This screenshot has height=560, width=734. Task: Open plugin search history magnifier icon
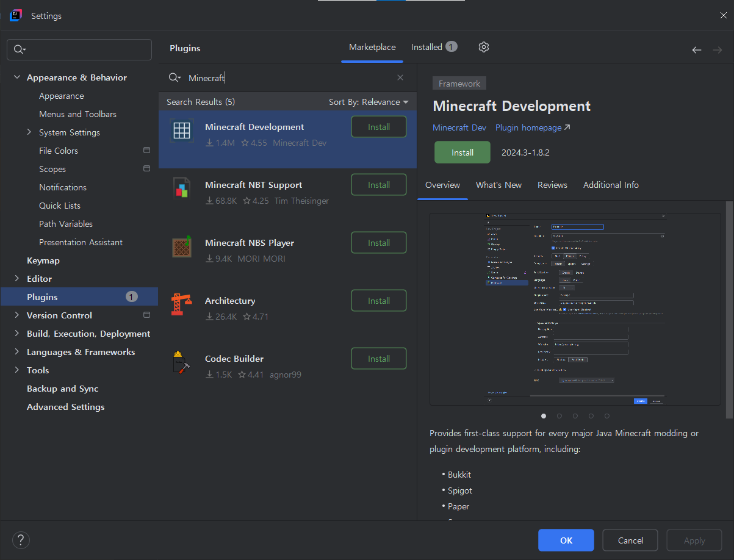tap(175, 77)
